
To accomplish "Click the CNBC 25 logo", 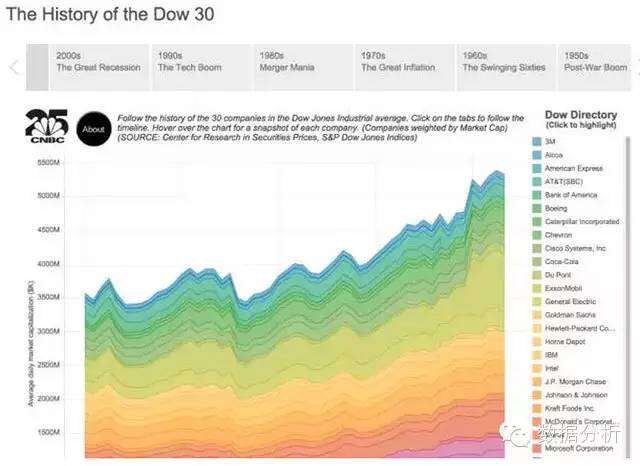I will [x=47, y=128].
